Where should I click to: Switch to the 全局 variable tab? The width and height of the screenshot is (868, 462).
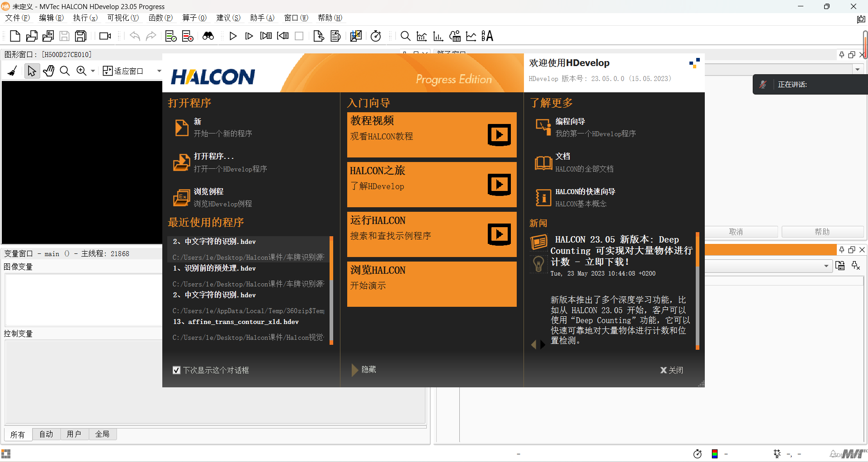103,434
